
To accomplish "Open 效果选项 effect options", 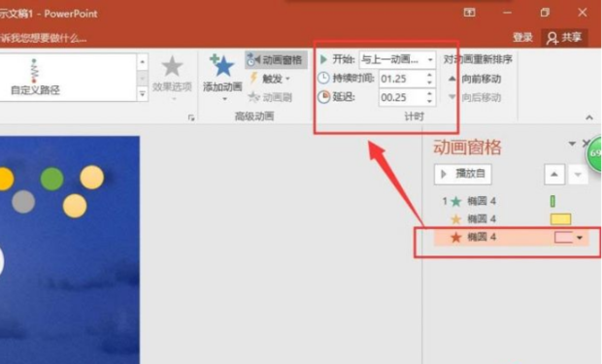I will coord(172,78).
